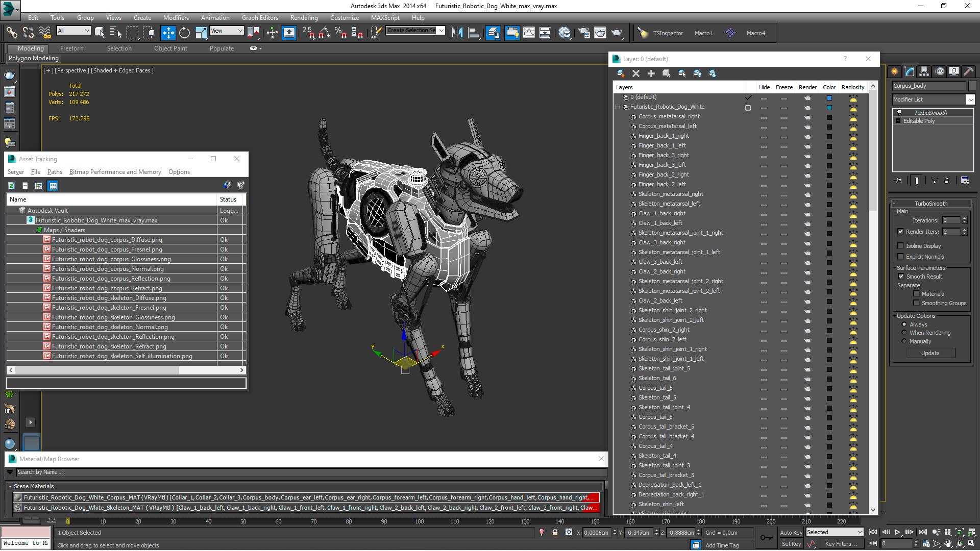The image size is (980, 551).
Task: Switch Asset Tracking to table view
Action: click(53, 186)
